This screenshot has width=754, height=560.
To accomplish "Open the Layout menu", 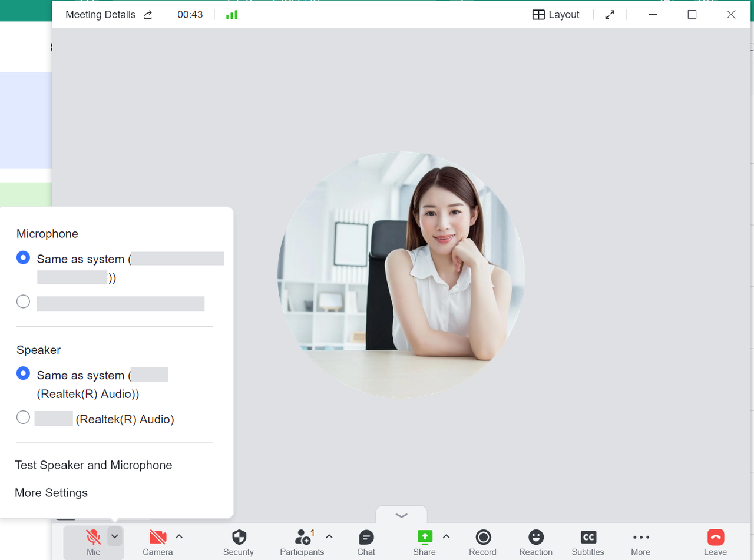I will tap(555, 14).
